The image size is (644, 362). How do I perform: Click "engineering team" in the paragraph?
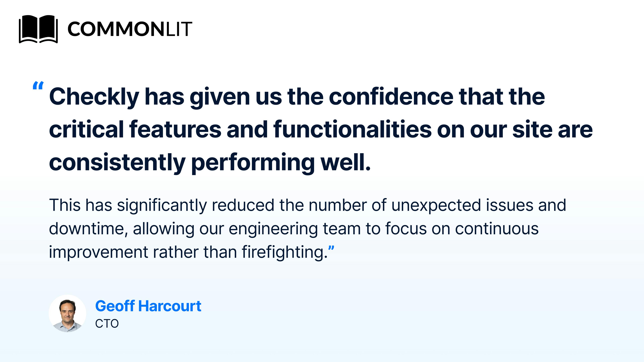click(x=294, y=229)
